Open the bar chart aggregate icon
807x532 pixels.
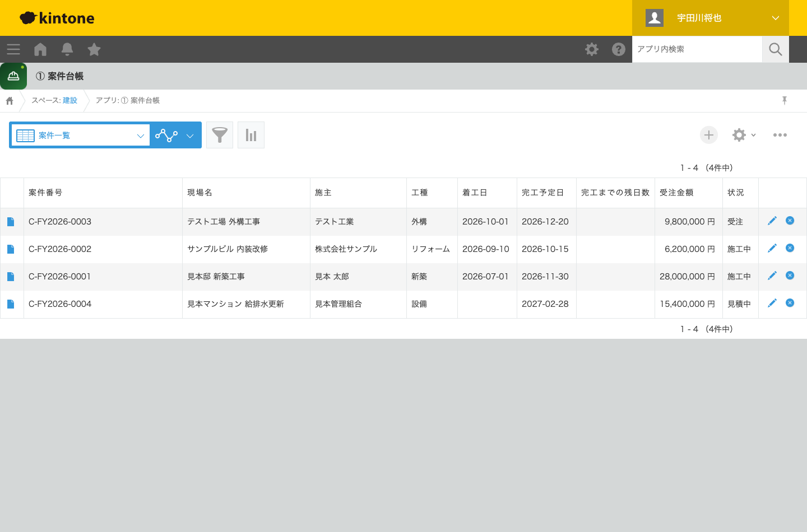tap(251, 135)
